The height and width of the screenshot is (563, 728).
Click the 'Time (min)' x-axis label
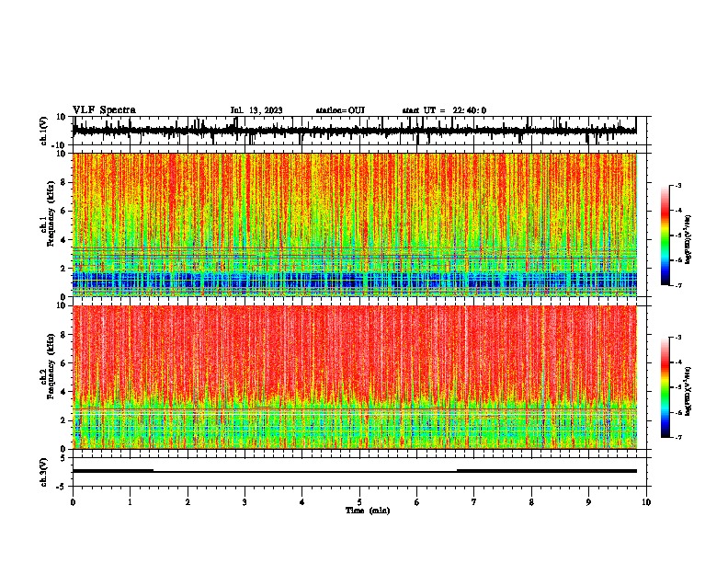pyautogui.click(x=368, y=511)
